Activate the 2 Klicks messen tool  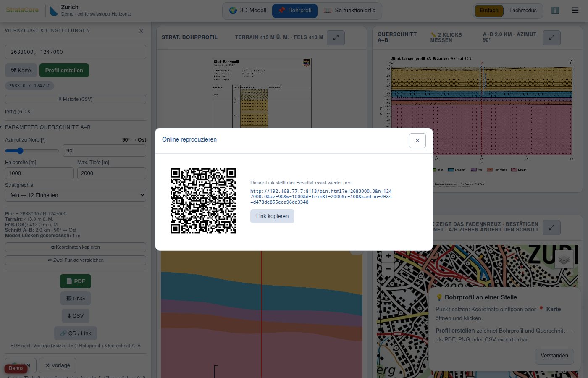[446, 37]
